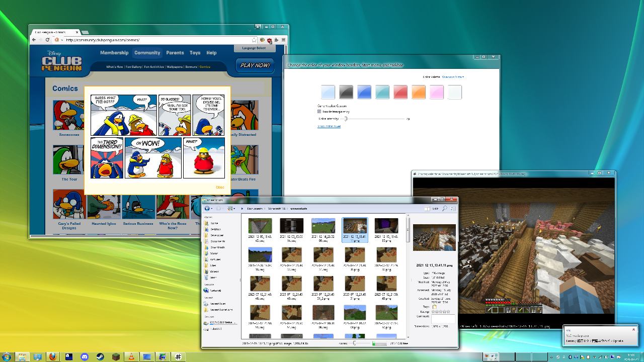Open Firefox from the taskbar
The width and height of the screenshot is (644, 362).
coord(53,356)
